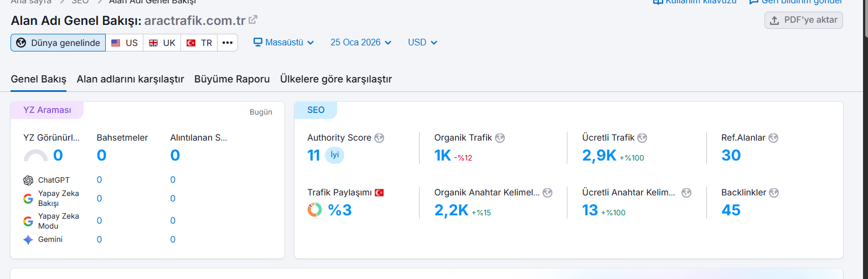Show more regions with three-dots button

click(228, 43)
